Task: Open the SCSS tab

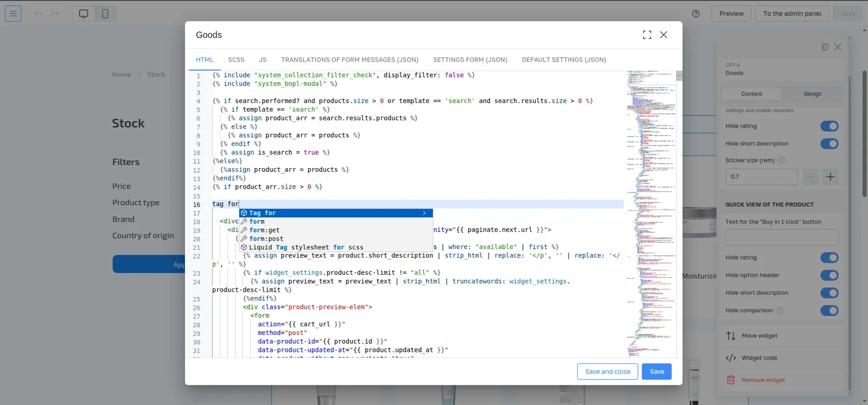Action: [236, 60]
